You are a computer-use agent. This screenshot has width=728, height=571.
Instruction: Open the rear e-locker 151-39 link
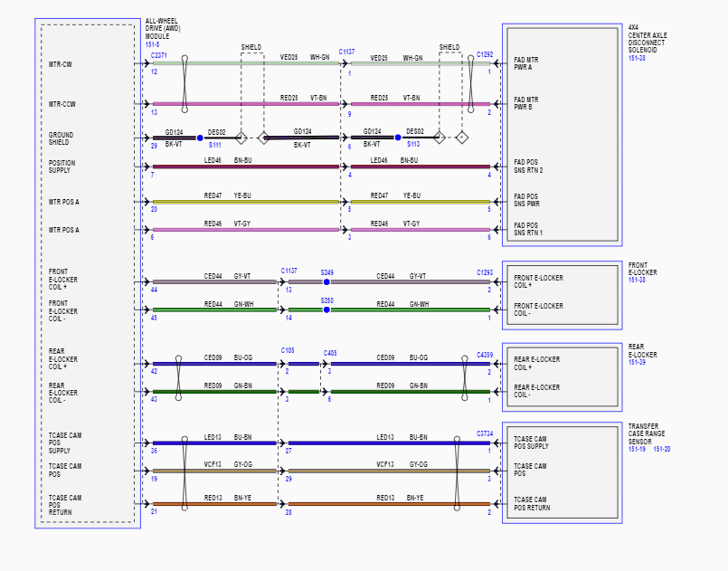coord(637,362)
